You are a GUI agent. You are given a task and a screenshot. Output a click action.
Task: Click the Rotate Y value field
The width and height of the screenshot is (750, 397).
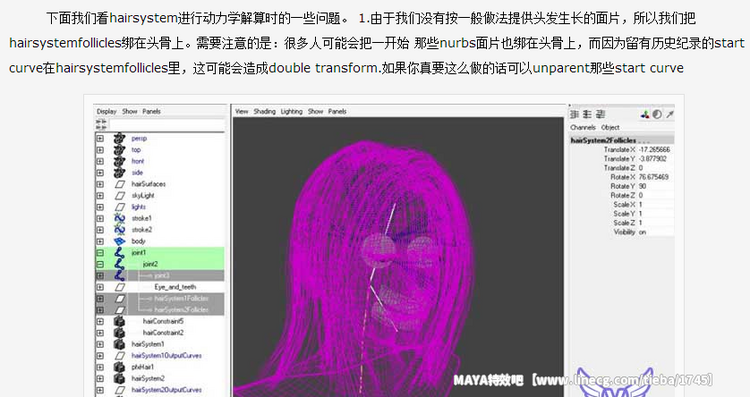click(x=656, y=186)
